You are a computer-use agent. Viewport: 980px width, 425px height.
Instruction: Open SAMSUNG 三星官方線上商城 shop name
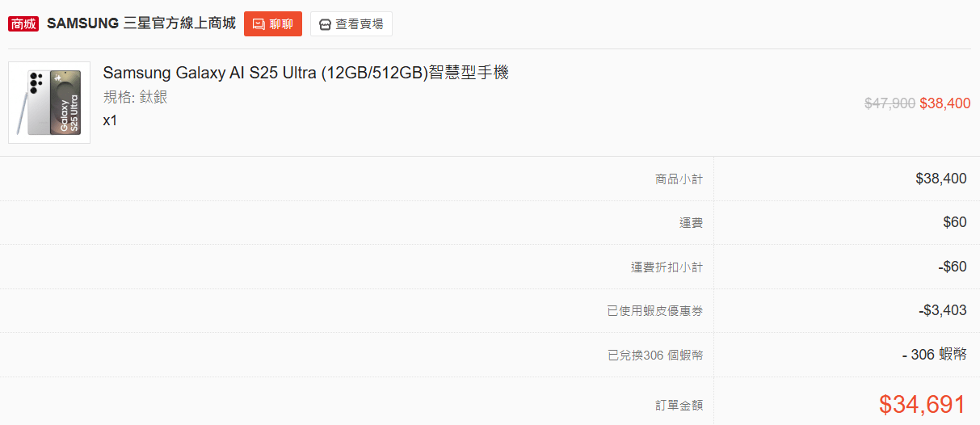click(141, 23)
